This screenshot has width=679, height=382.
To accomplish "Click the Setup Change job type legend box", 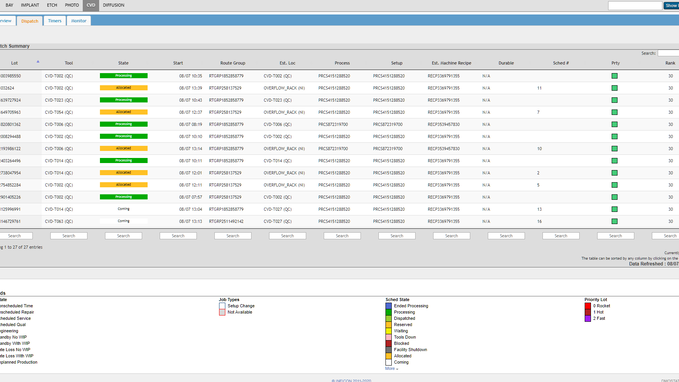I will click(222, 306).
